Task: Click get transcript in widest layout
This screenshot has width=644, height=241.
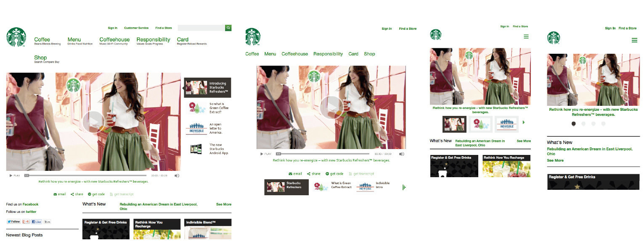Action: [122, 194]
